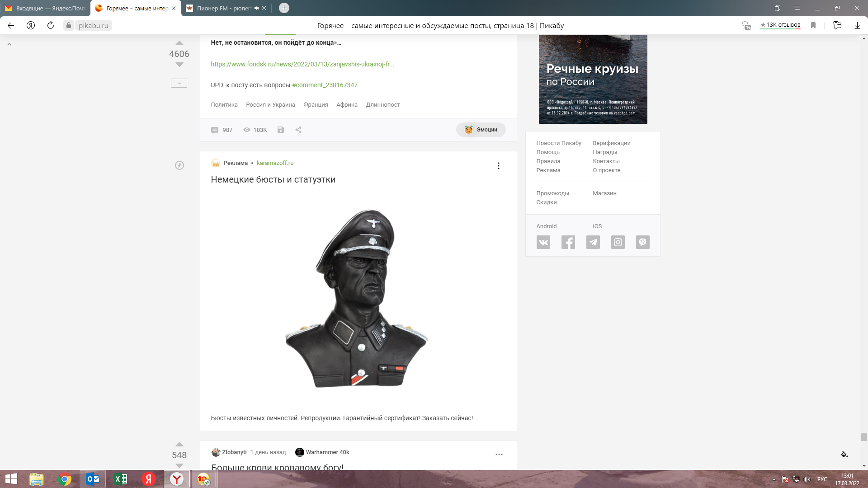Collapse post using the minus box button
The image size is (868, 488).
179,83
